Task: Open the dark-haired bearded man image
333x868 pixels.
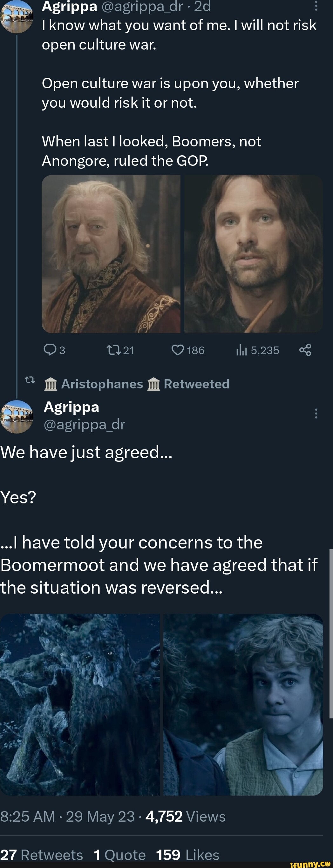Action: [x=254, y=254]
